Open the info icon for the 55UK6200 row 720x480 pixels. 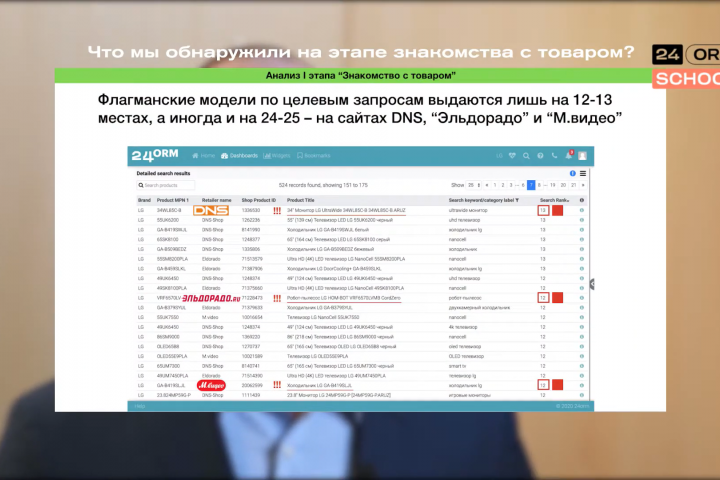point(582,220)
